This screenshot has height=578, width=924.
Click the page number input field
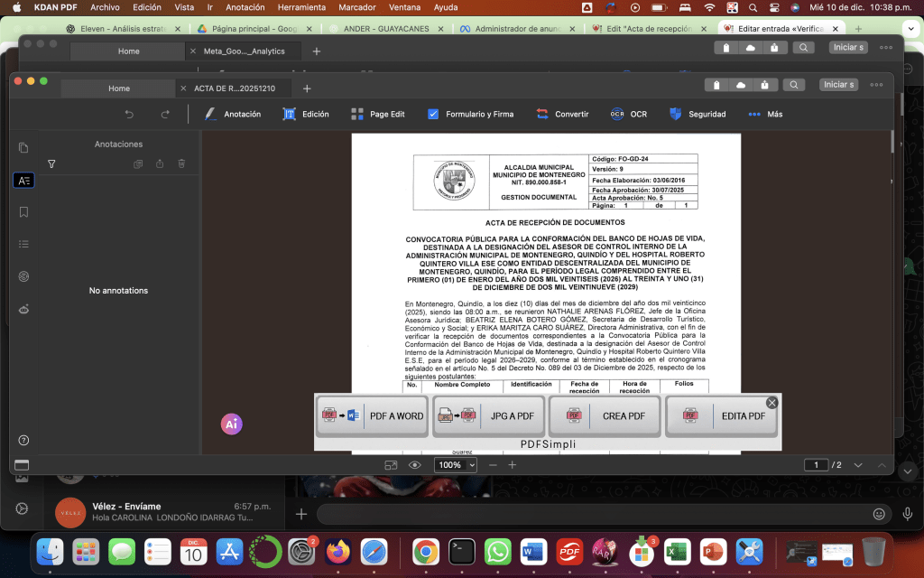pyautogui.click(x=816, y=465)
